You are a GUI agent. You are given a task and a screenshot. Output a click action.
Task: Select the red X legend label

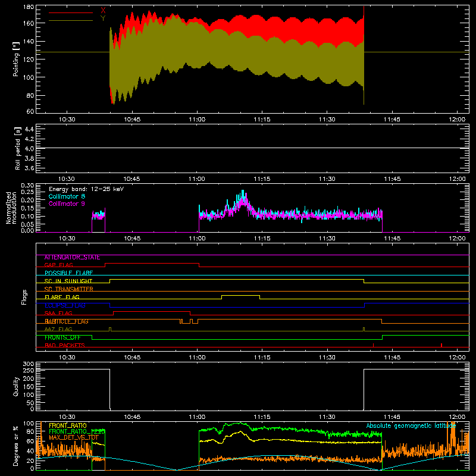[103, 11]
